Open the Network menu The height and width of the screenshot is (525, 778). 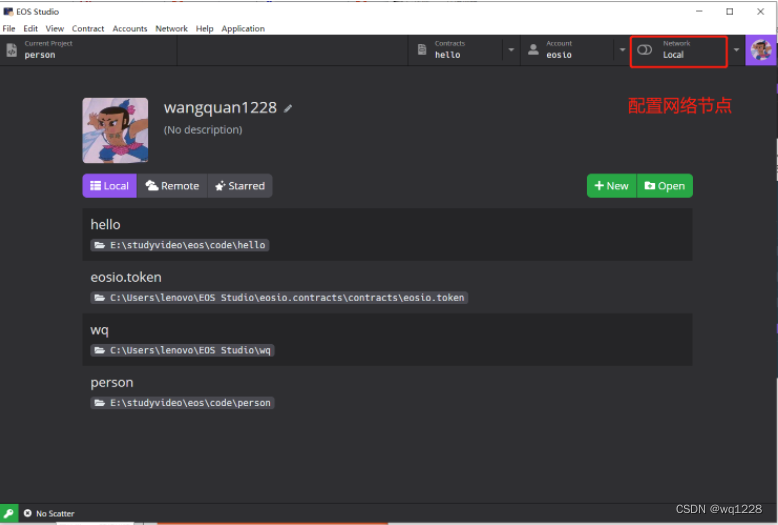(x=171, y=29)
